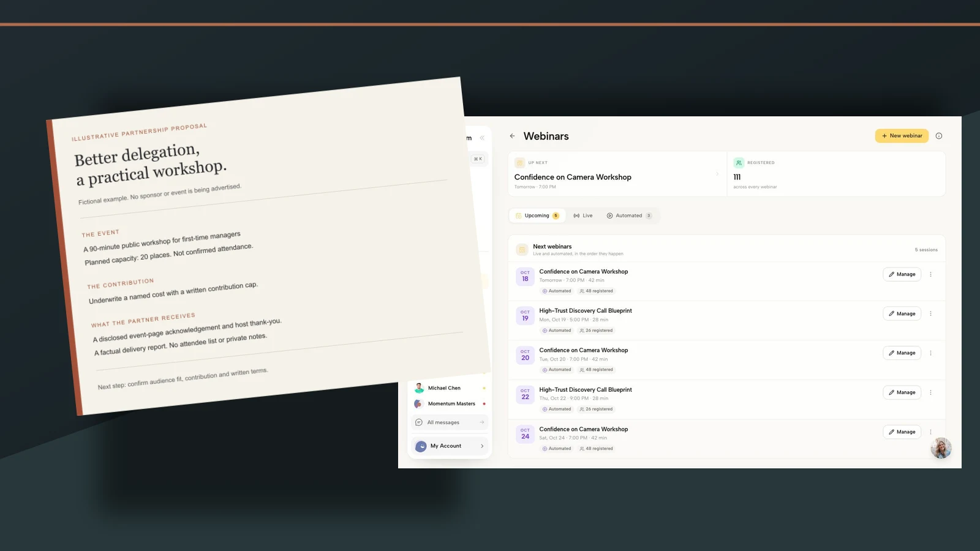Click the Automated tag on the Oct 20 row
Image resolution: width=980 pixels, height=551 pixels.
(557, 370)
